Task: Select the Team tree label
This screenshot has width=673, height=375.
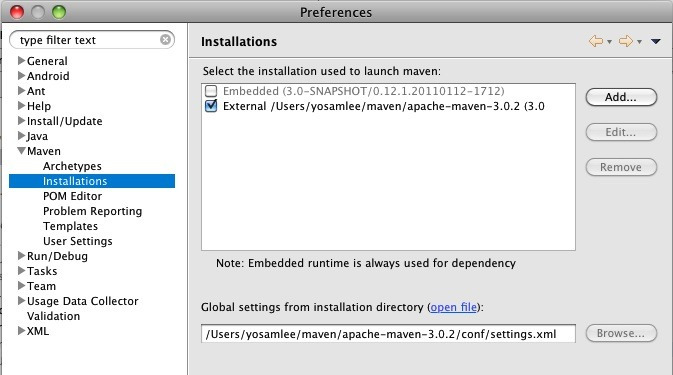Action: [x=41, y=286]
